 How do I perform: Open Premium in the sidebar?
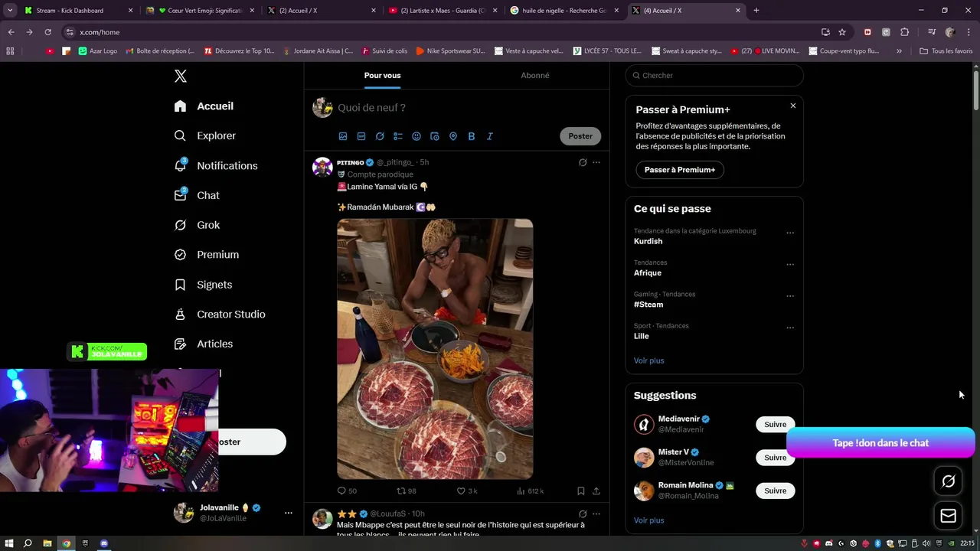click(x=207, y=255)
